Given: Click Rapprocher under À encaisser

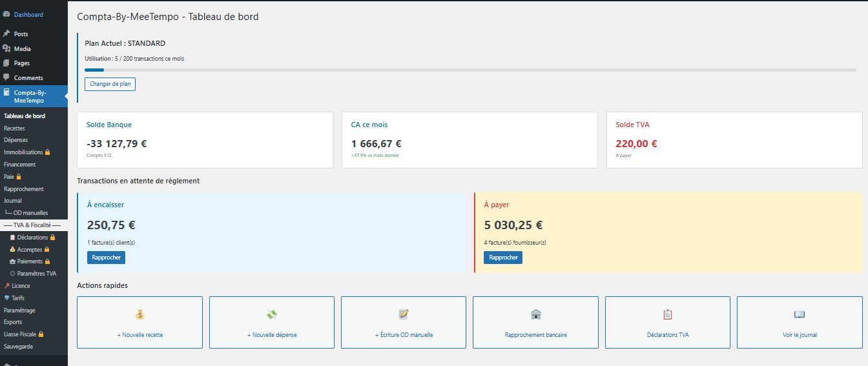Looking at the screenshot, I should pos(107,258).
